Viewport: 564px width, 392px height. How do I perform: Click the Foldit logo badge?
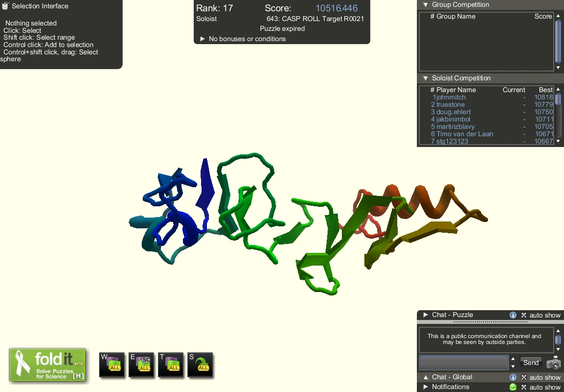[48, 365]
